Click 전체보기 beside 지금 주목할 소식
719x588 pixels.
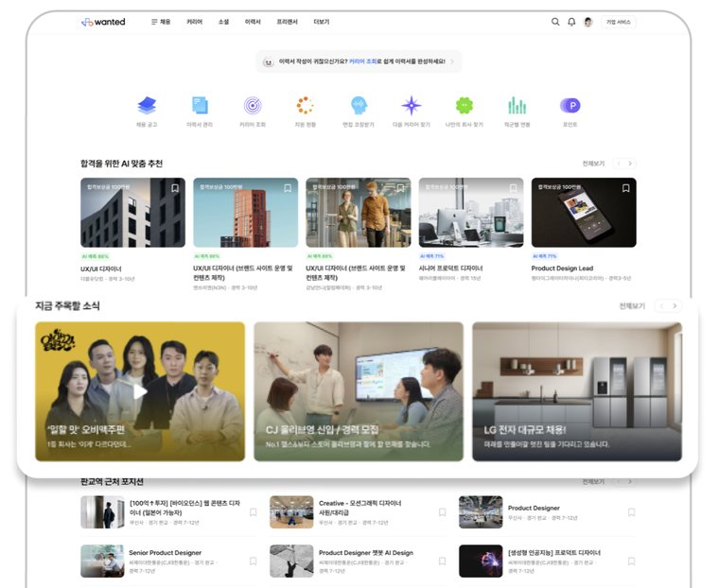pos(632,305)
